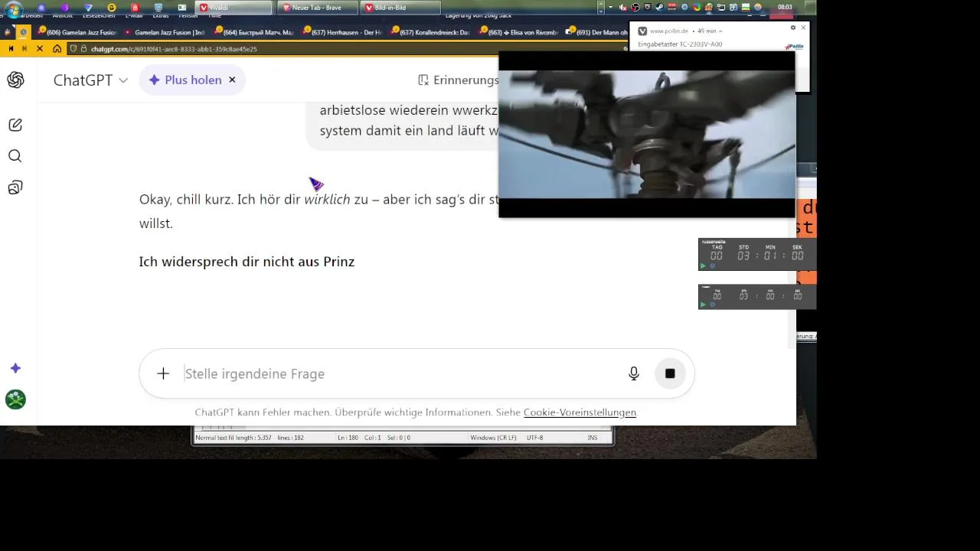The width and height of the screenshot is (980, 551).
Task: Switch to Bild-in-Bild taskbar window
Action: click(x=401, y=8)
